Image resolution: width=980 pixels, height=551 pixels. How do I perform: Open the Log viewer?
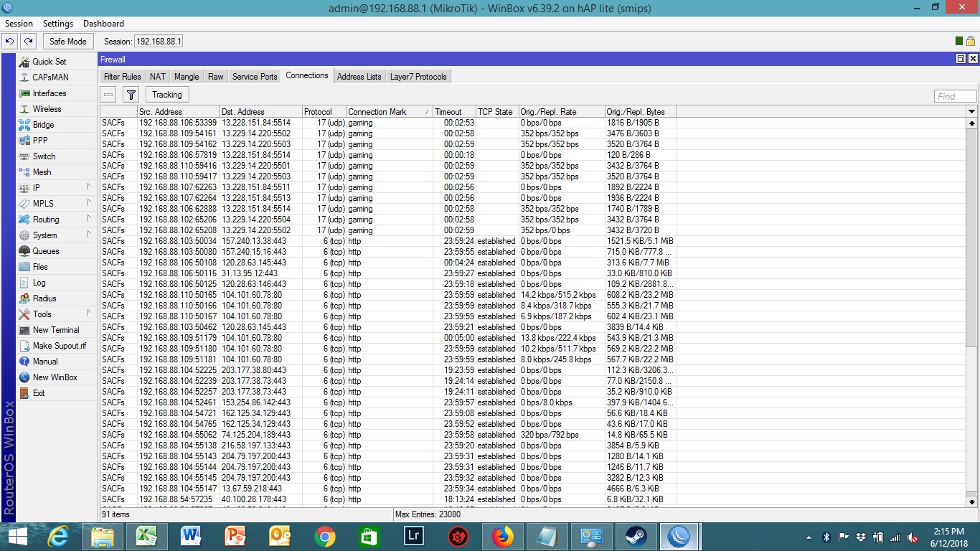tap(57, 283)
